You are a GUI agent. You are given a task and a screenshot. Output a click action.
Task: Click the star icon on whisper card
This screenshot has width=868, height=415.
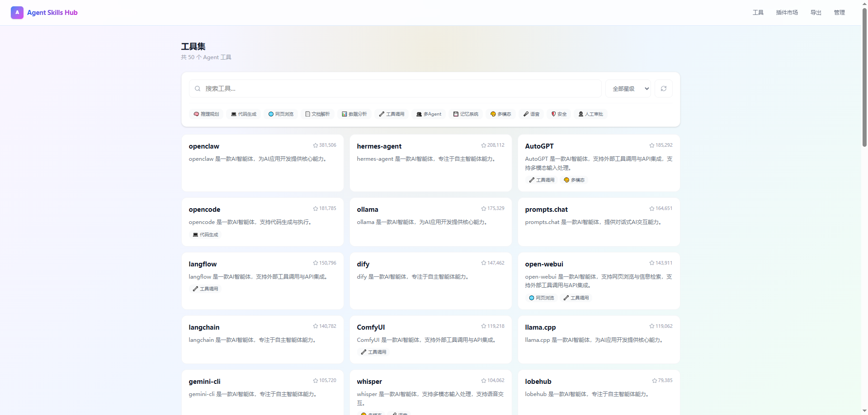click(x=484, y=381)
